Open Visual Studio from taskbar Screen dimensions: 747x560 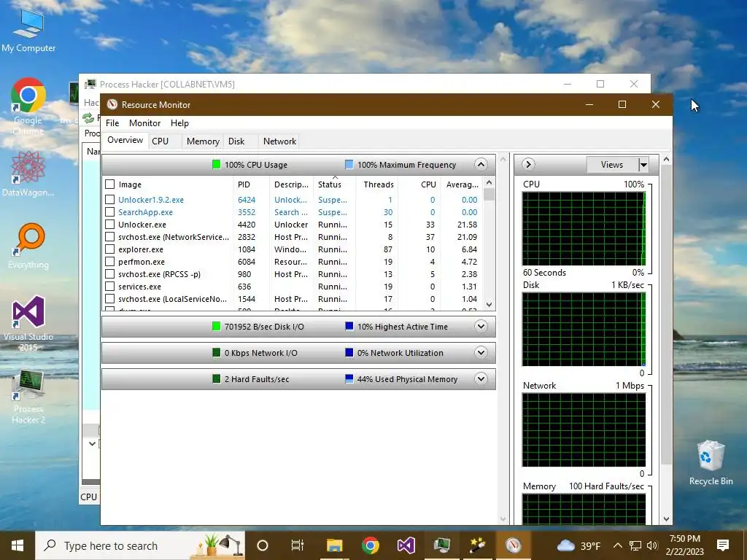[x=406, y=545]
